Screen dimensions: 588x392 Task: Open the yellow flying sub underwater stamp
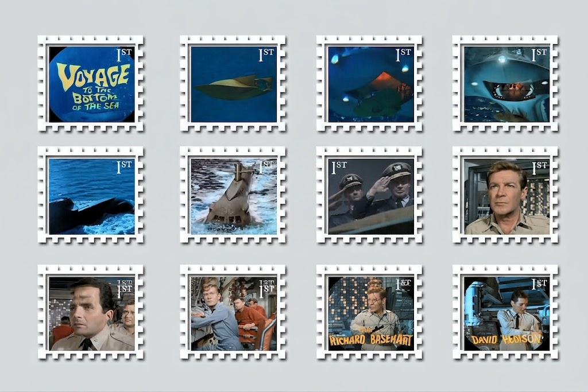point(233,84)
